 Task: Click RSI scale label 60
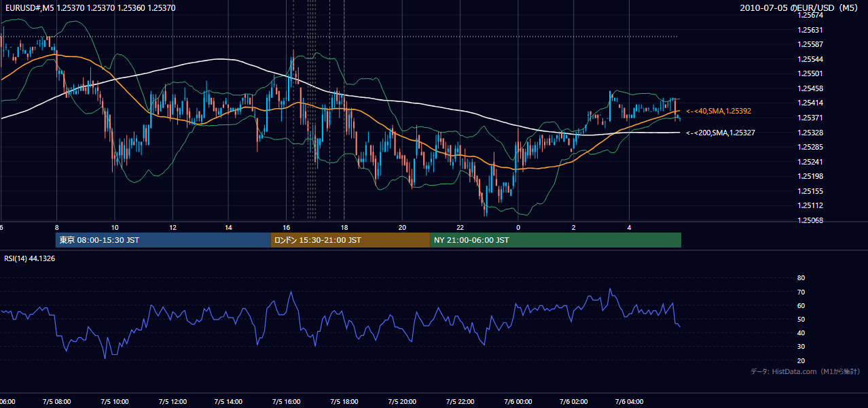coord(801,305)
